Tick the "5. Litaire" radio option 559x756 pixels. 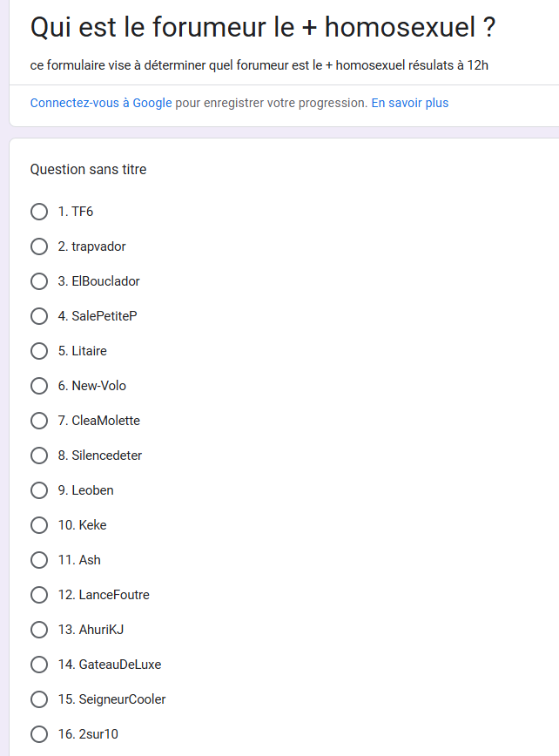(39, 351)
